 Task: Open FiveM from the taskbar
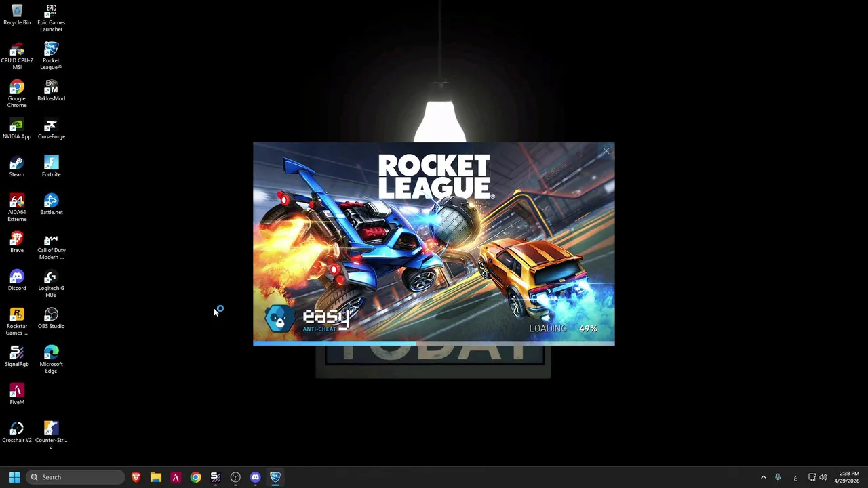click(x=176, y=477)
